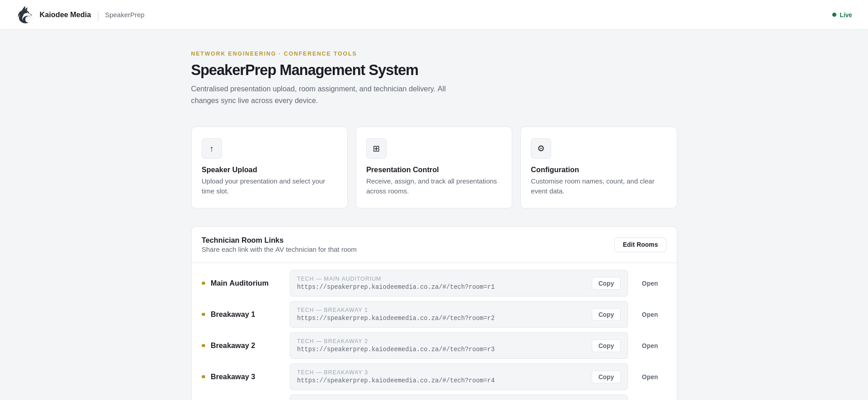Copy the Breakaway 1 tech link
Screen dimensions: 868x400
click(x=606, y=315)
